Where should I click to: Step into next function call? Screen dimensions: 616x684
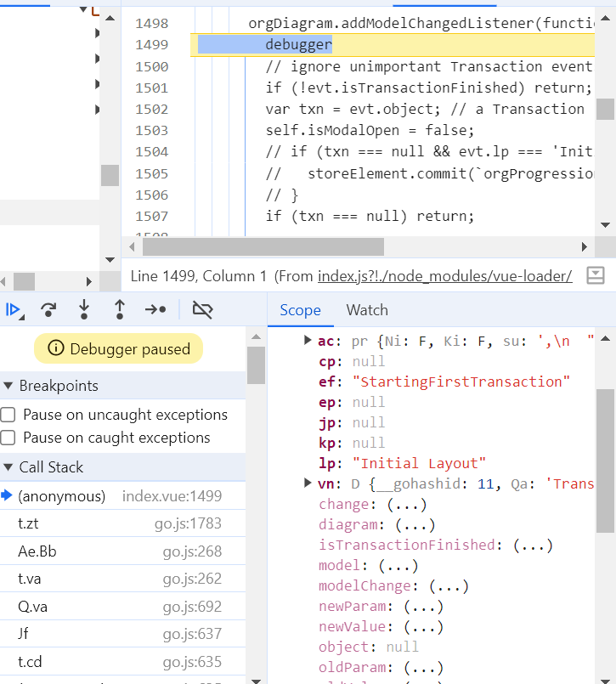84,310
